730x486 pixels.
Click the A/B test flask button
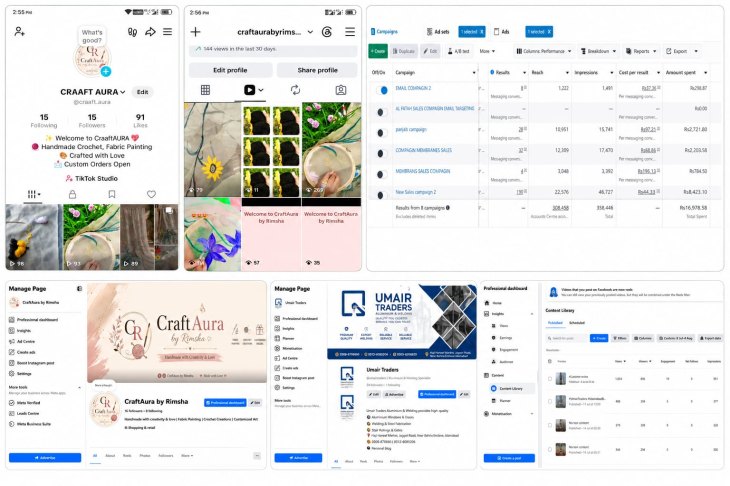coord(459,51)
